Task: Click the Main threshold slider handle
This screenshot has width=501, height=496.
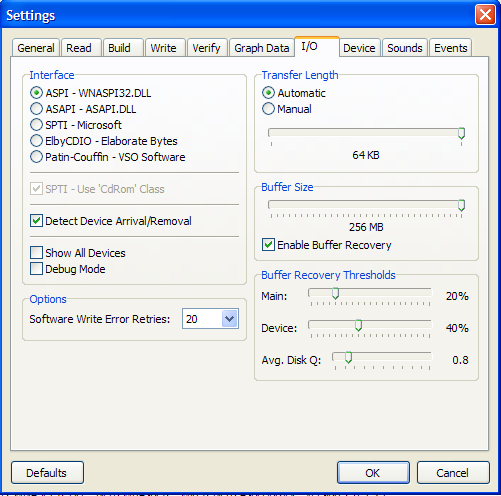Action: [x=336, y=294]
